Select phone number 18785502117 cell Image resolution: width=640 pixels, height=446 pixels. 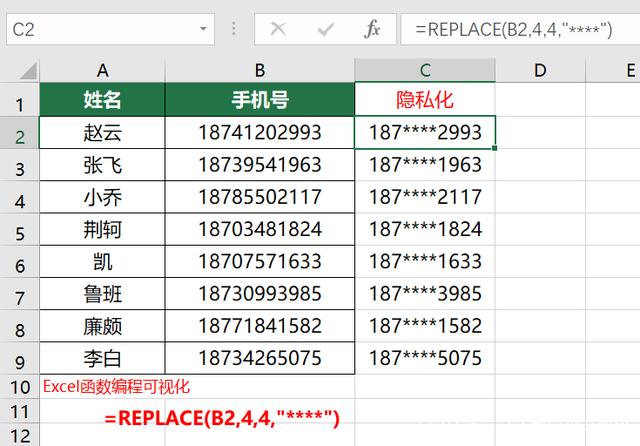[x=259, y=197]
